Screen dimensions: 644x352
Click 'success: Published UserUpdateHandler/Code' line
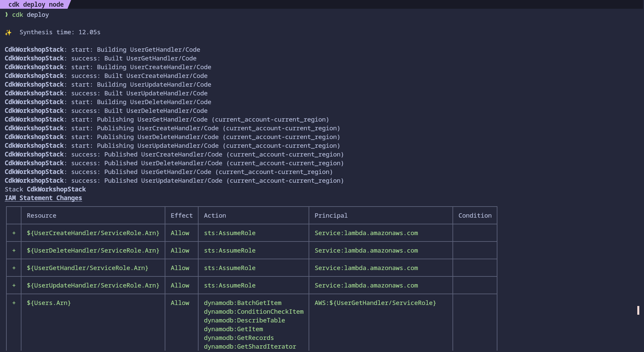174,181
